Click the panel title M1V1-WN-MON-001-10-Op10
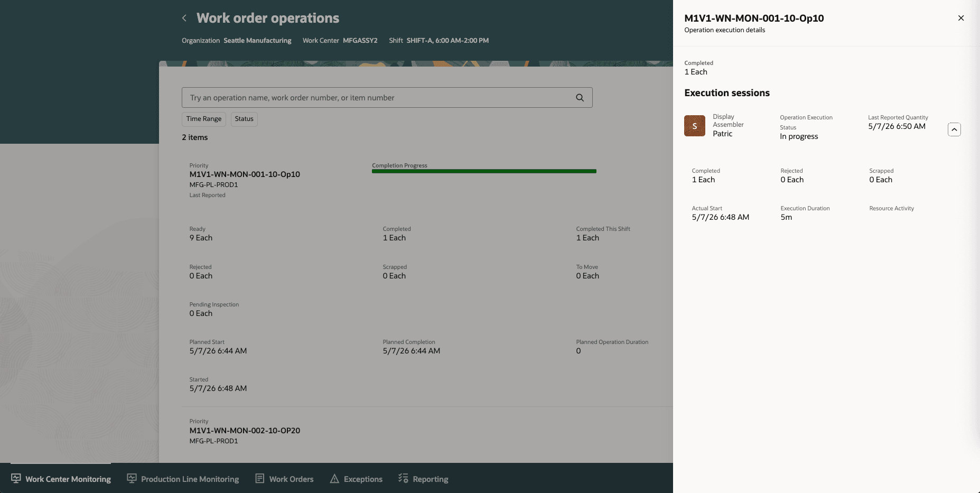Viewport: 980px width, 493px height. [x=754, y=18]
